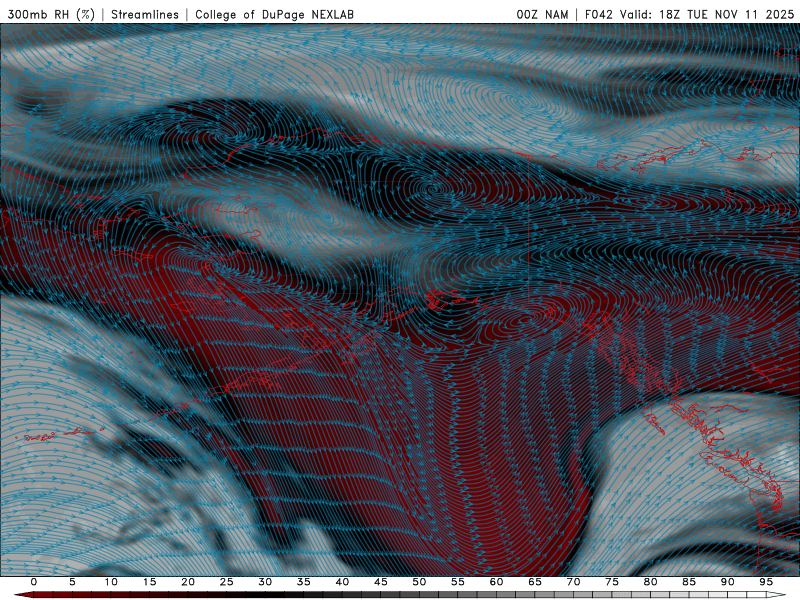The height and width of the screenshot is (600, 800).
Task: Click the "30" tick label on the scale
Action: click(x=265, y=582)
